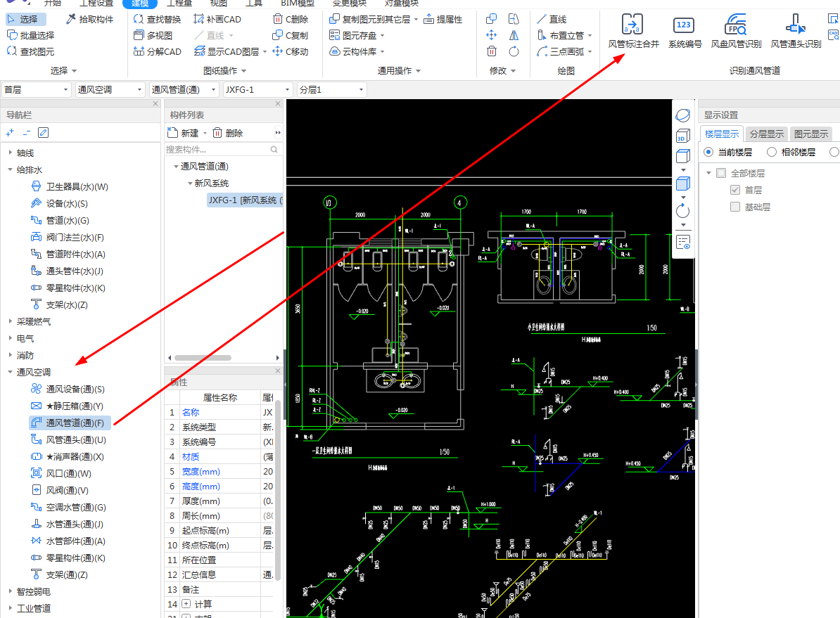The image size is (840, 618).
Task: Open the 通风管道(通) type dropdown
Action: pos(184,89)
